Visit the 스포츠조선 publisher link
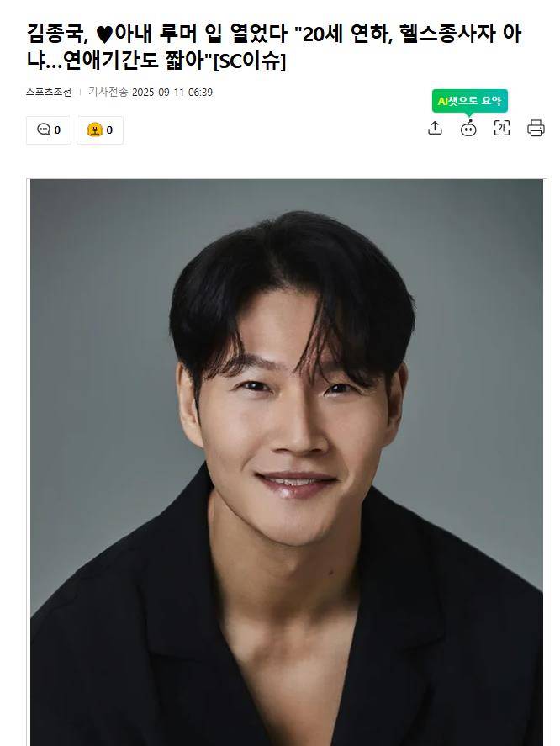This screenshot has height=746, width=560. (49, 93)
